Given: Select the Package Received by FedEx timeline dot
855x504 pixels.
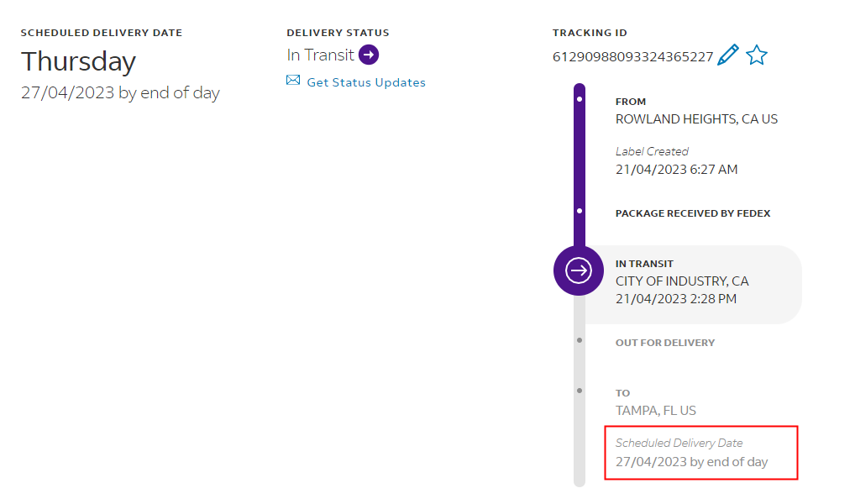Looking at the screenshot, I should (x=580, y=210).
